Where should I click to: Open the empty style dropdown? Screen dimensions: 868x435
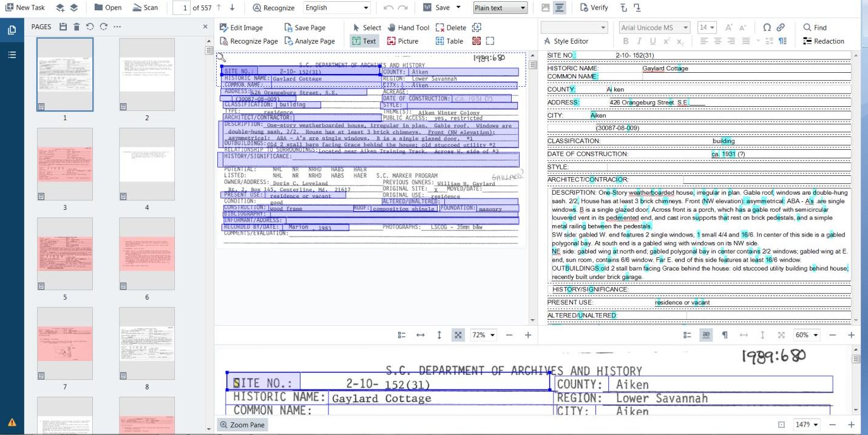point(574,27)
